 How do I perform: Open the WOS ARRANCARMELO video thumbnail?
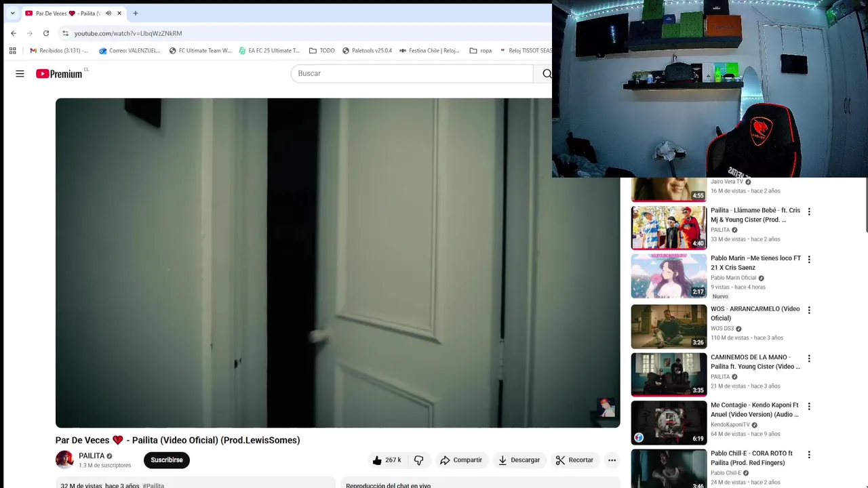click(669, 327)
